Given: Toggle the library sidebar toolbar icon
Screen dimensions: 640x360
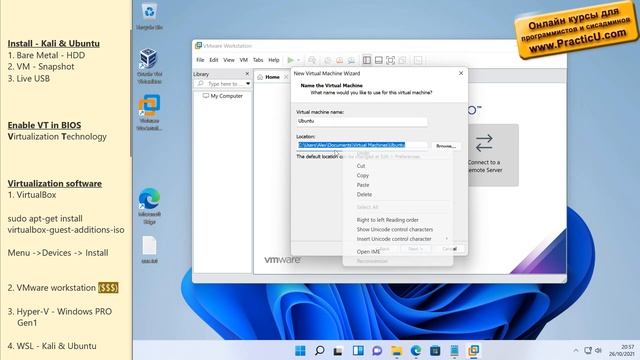Looking at the screenshot, I should (367, 60).
